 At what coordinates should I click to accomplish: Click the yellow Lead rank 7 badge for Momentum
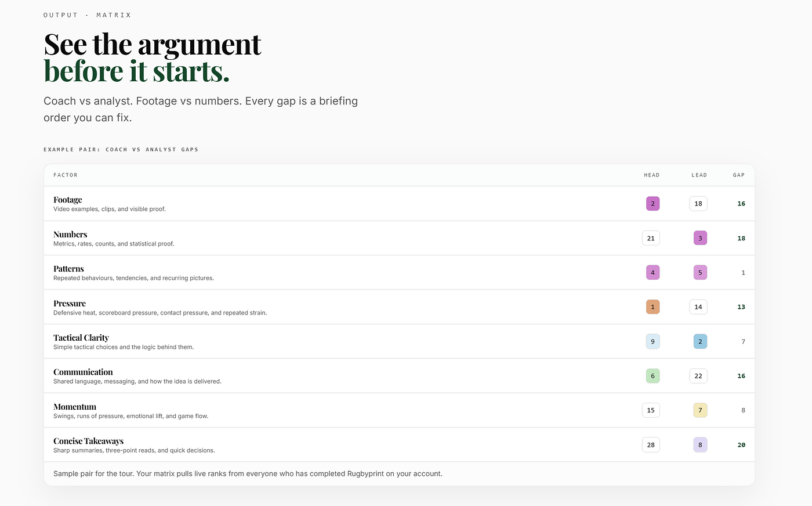(700, 410)
